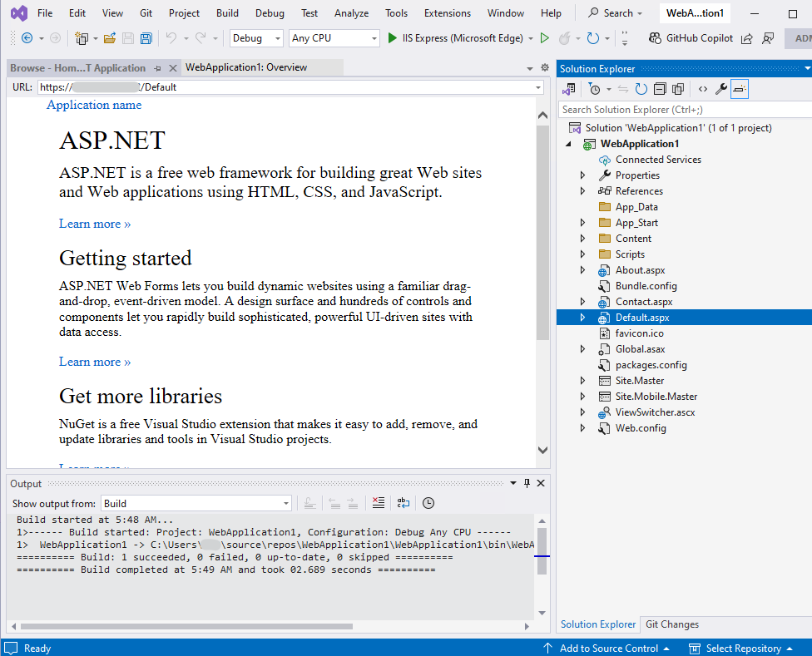This screenshot has height=656, width=812.
Task: Click the Open File folder icon
Action: pyautogui.click(x=109, y=37)
